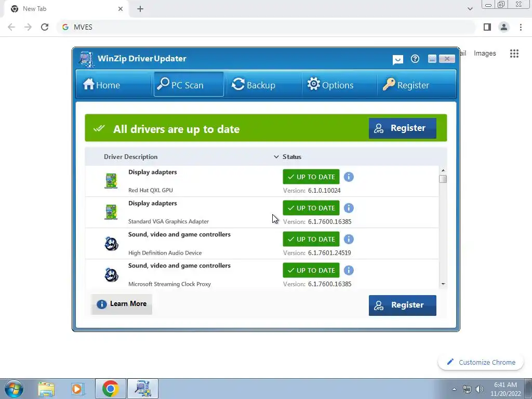Click the Chrome forward arrow
This screenshot has height=399, width=532.
(28, 27)
